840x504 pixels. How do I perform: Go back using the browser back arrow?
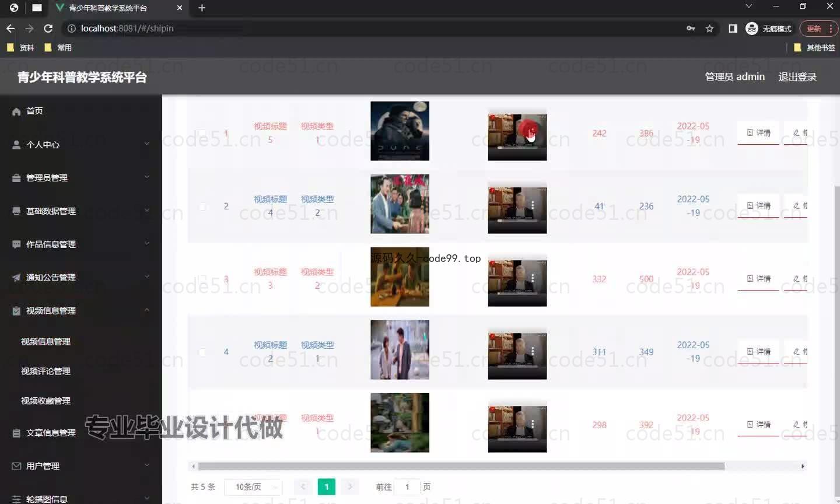(x=10, y=28)
